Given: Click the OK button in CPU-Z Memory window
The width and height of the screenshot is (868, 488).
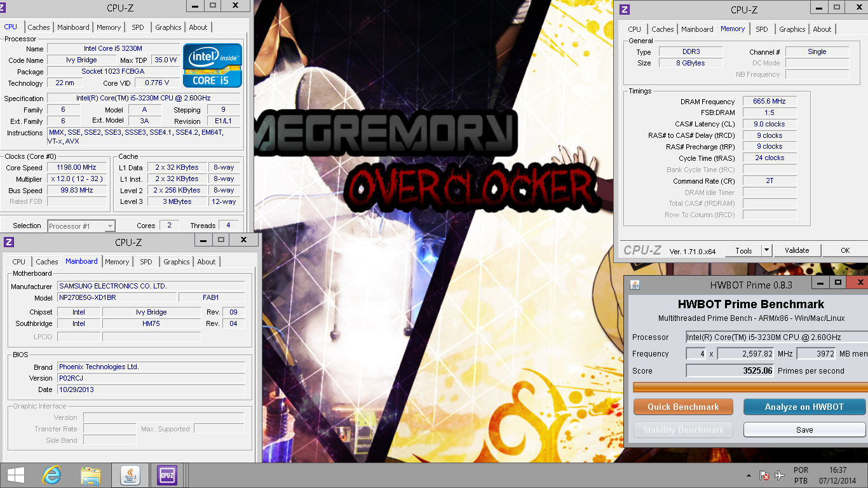Looking at the screenshot, I should point(845,250).
